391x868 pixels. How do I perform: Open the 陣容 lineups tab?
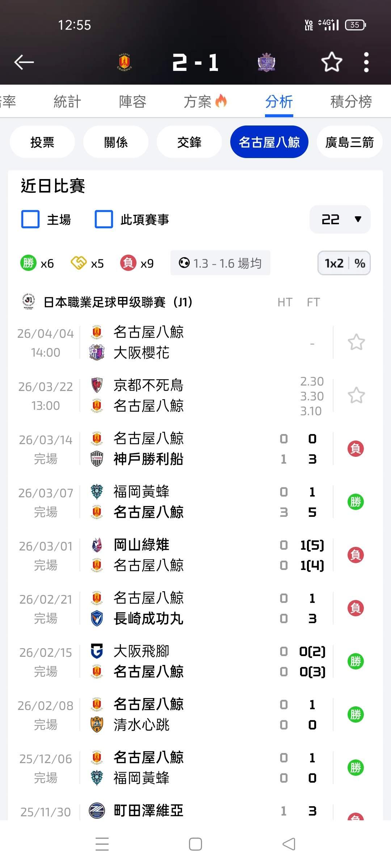[133, 102]
